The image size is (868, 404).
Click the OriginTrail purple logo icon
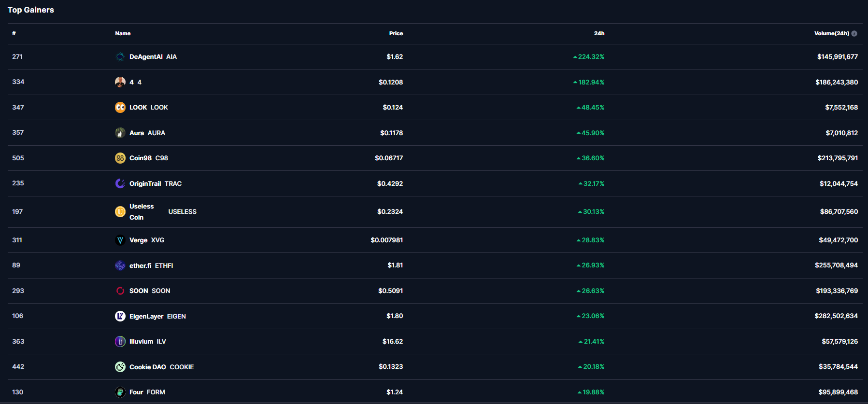pos(120,183)
